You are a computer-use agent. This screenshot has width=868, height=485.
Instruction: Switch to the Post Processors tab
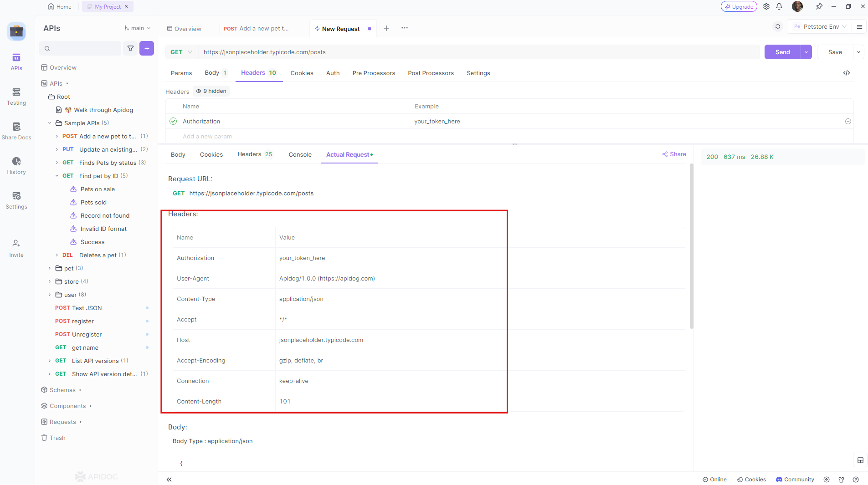[431, 73]
